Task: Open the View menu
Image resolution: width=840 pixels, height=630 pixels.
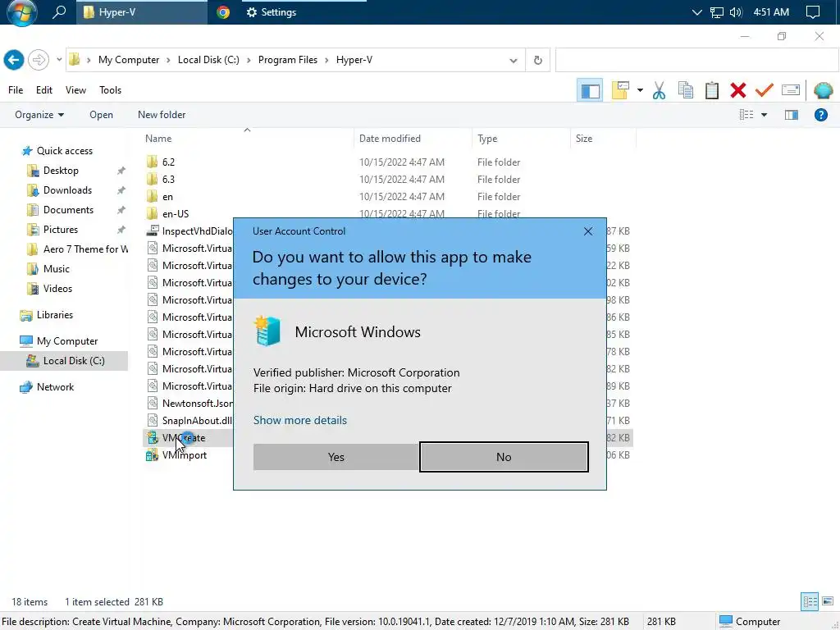Action: [75, 90]
